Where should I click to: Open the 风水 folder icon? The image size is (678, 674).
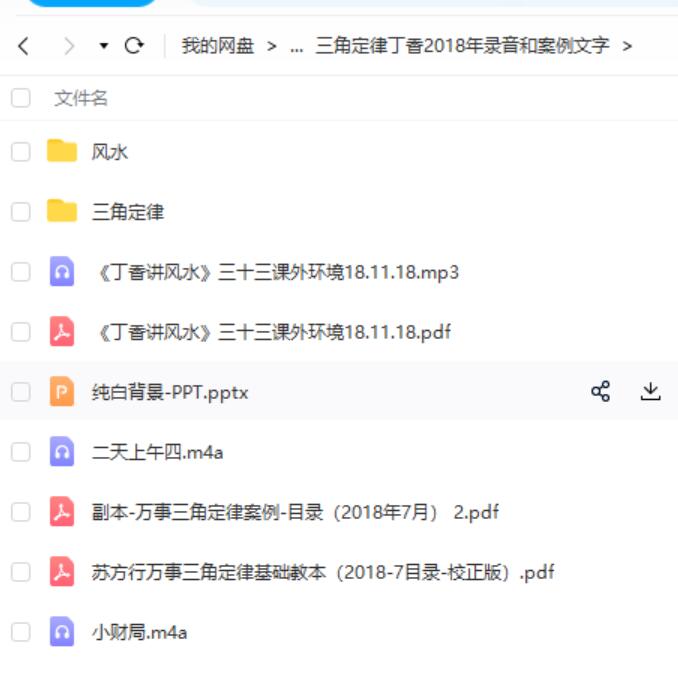click(62, 151)
